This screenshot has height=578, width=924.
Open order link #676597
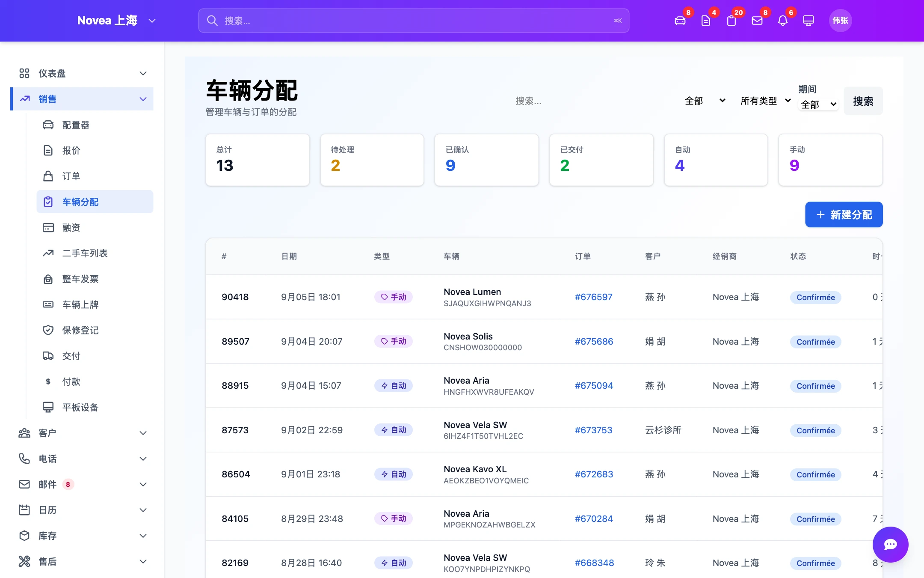593,297
